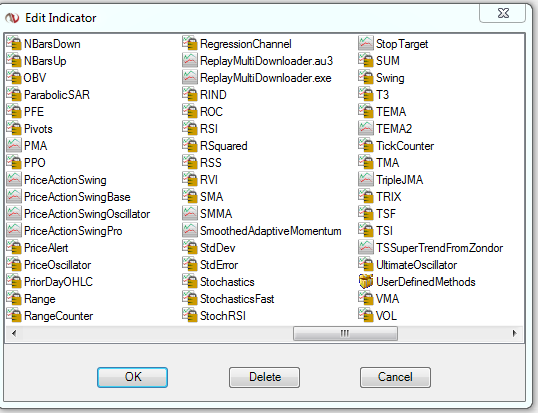Click the locked icon next to Swing

click(366, 78)
